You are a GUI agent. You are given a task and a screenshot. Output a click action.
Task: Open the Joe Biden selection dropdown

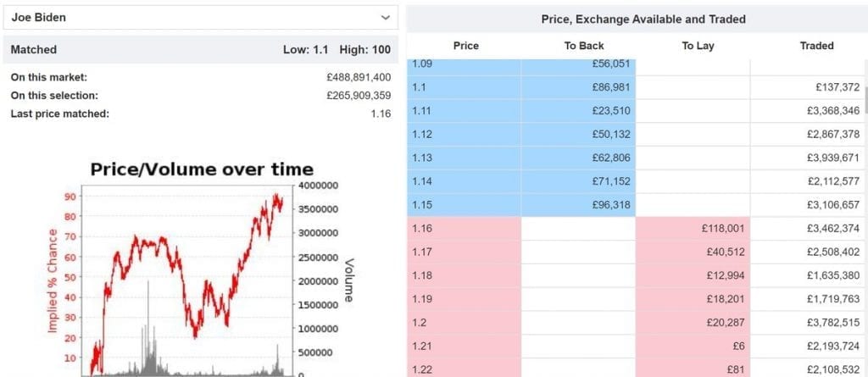[200, 17]
